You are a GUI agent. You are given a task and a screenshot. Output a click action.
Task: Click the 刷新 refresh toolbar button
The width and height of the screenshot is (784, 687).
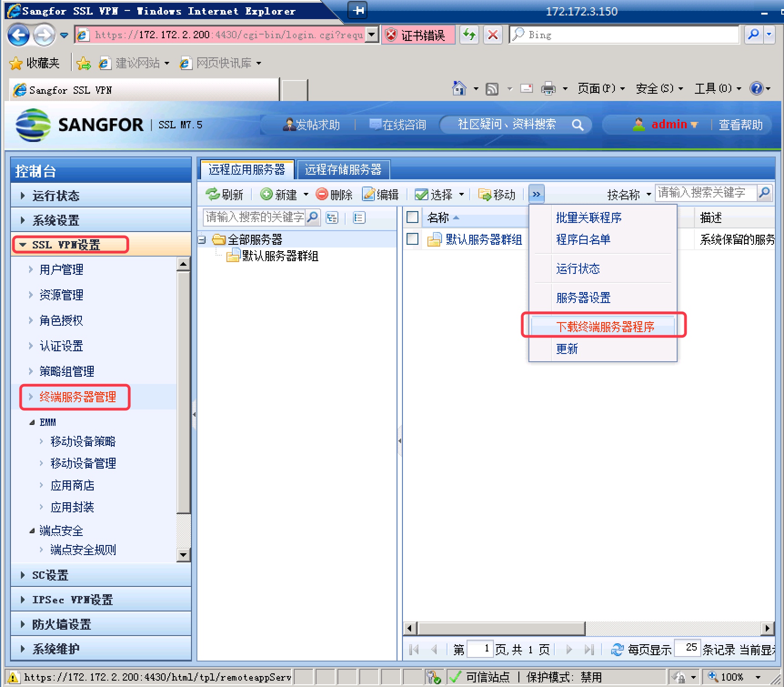(225, 195)
